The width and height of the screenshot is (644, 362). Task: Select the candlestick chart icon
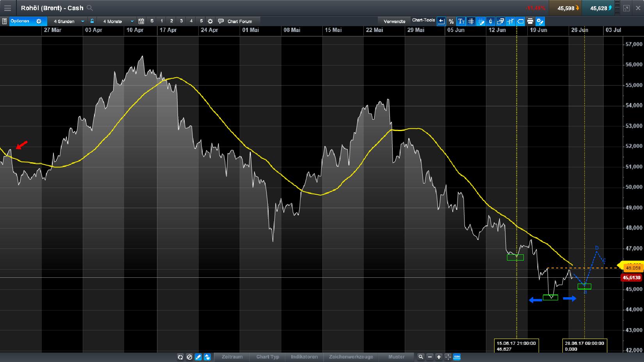click(491, 21)
